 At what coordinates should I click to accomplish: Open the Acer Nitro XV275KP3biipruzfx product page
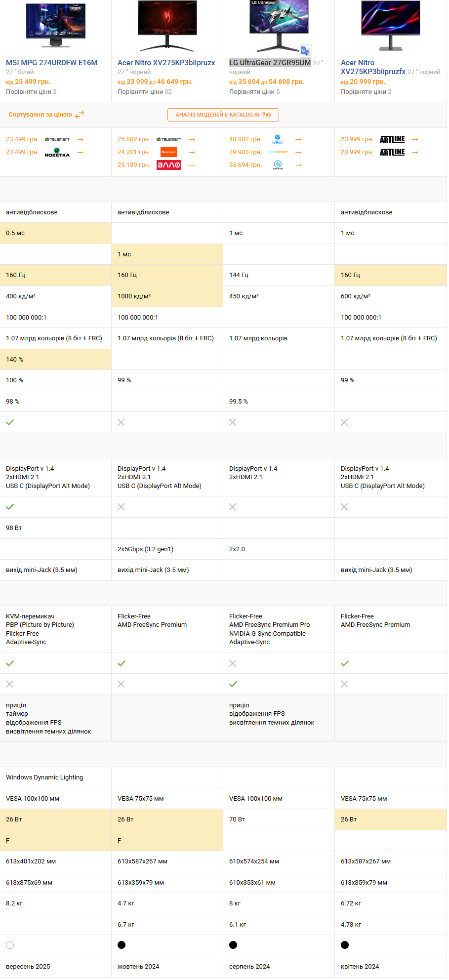pyautogui.click(x=373, y=67)
